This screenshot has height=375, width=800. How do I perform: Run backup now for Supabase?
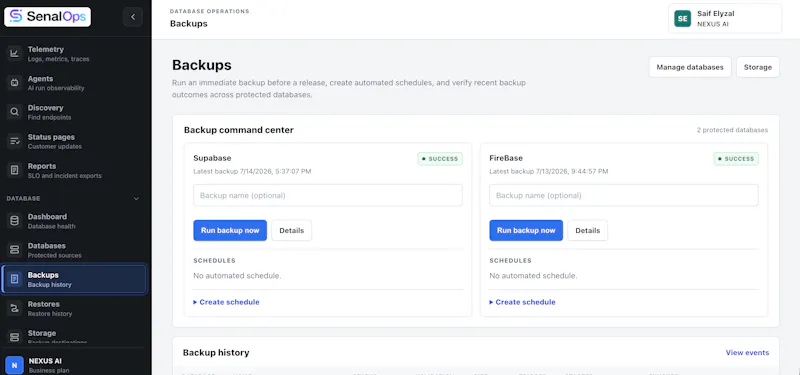click(230, 231)
